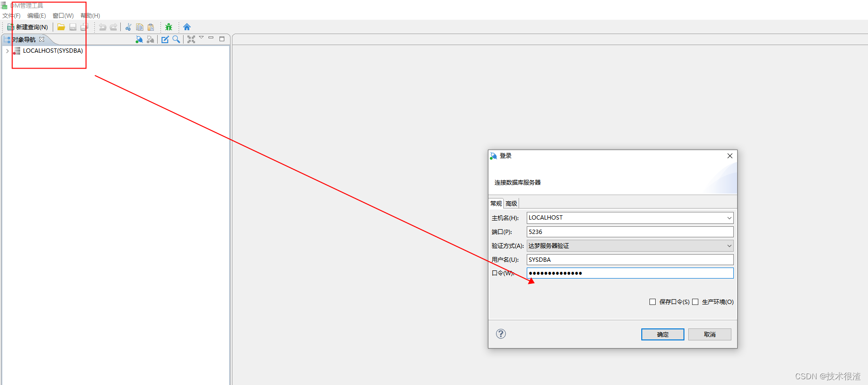This screenshot has width=868, height=385.
Task: Click the undo arrow icon
Action: point(103,27)
